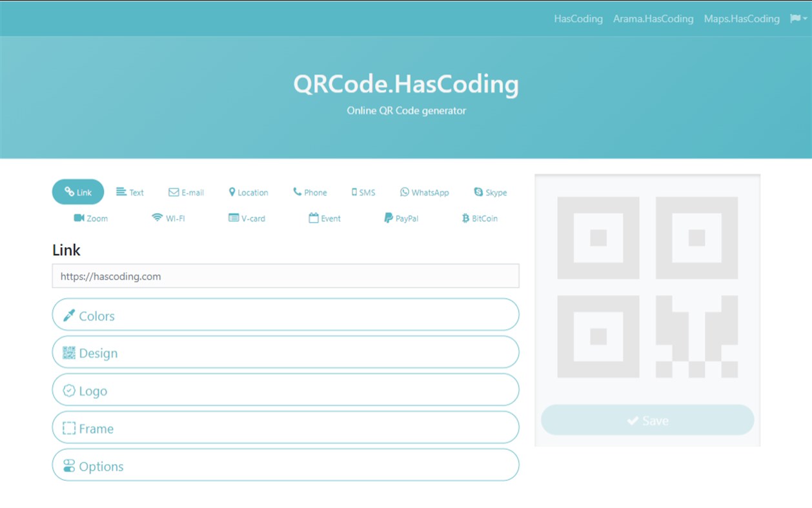This screenshot has width=812, height=508.
Task: Click the PayPal logo icon
Action: [x=389, y=218]
